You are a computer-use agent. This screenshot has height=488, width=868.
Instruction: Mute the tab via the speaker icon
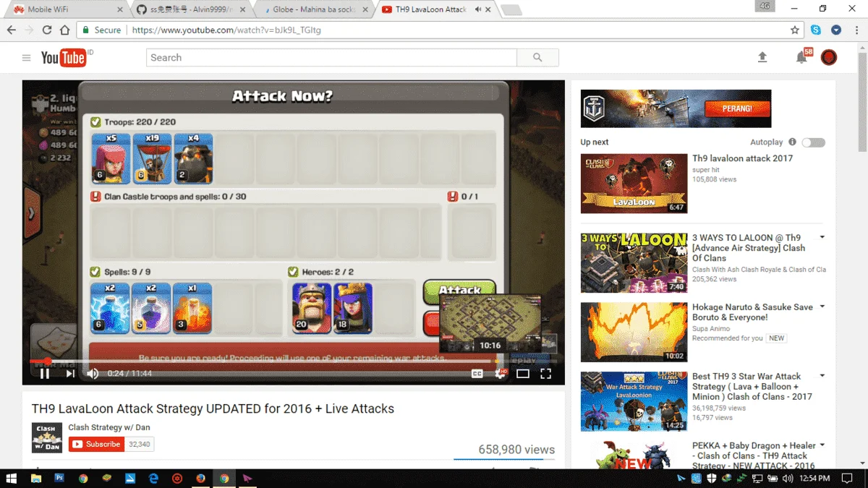click(x=478, y=9)
